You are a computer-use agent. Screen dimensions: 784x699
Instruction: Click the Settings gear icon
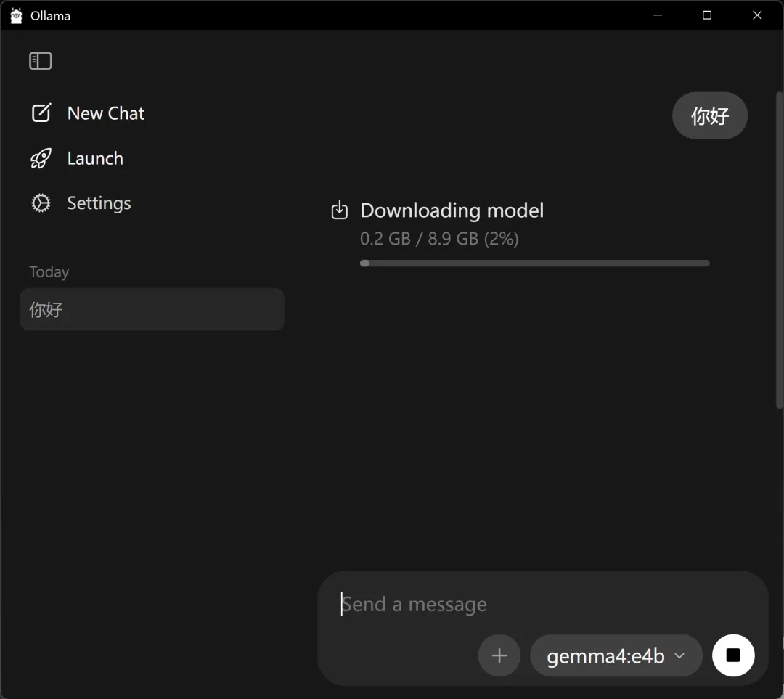[41, 203]
